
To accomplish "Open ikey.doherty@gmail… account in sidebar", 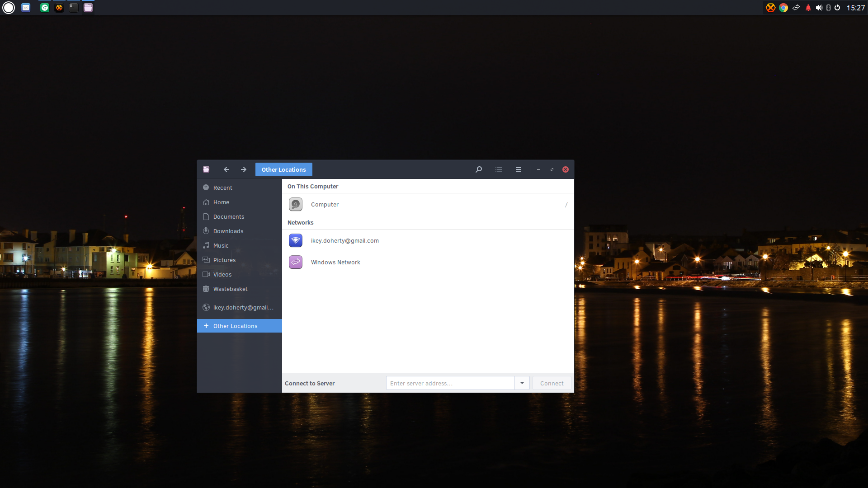I will click(x=240, y=307).
